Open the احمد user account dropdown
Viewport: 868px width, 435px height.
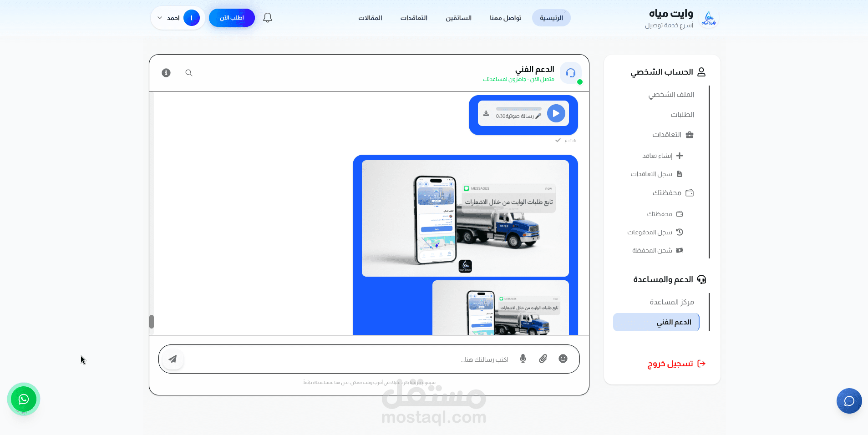tap(178, 18)
